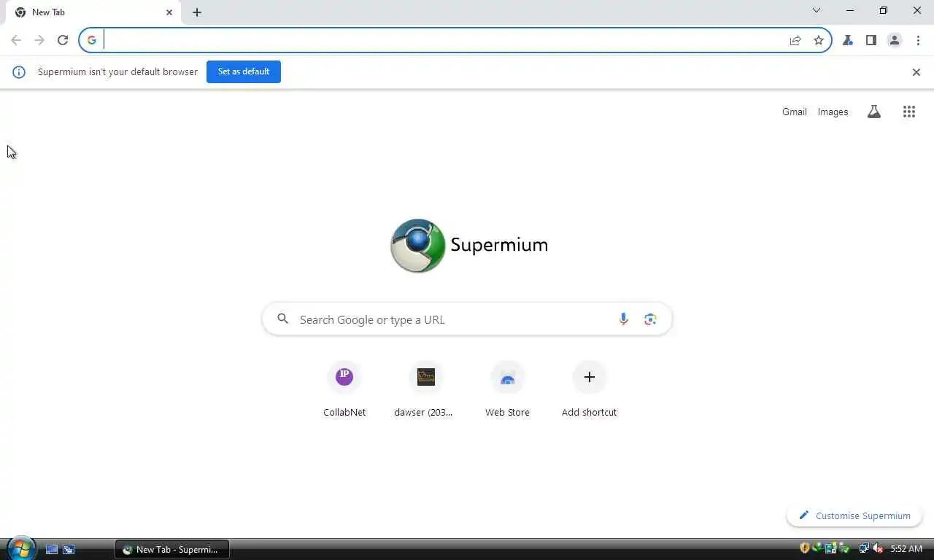Open the dawser shortcut
This screenshot has height=560, width=934.
(425, 390)
